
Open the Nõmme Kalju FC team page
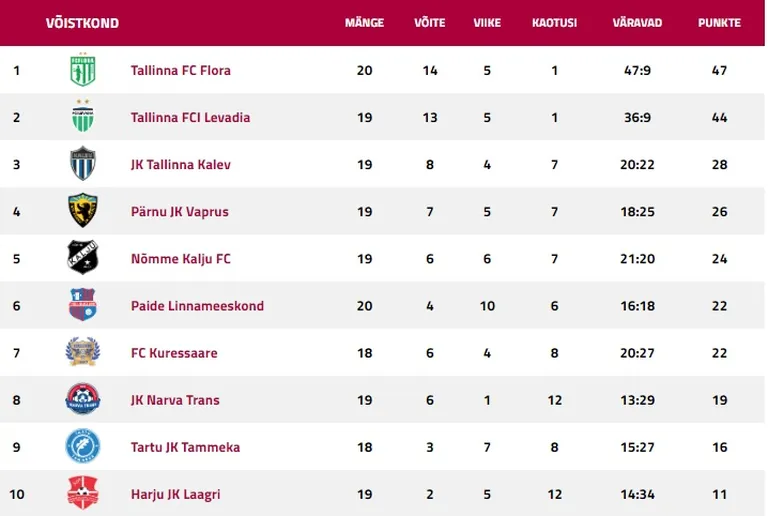[181, 258]
